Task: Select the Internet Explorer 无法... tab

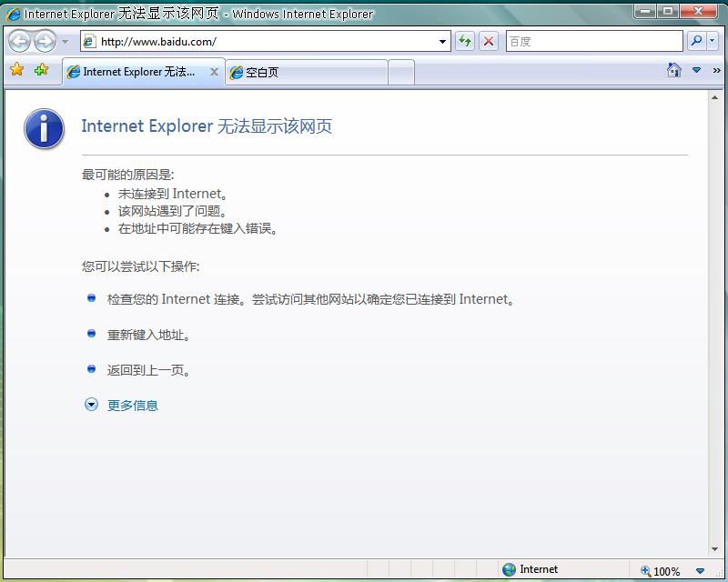Action: tap(144, 72)
